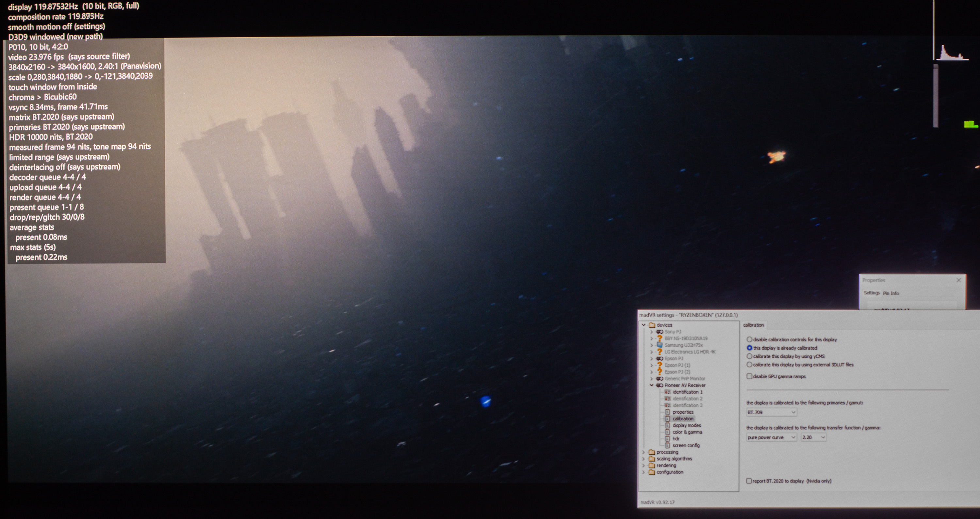Select color & gamma tree item

pos(687,432)
